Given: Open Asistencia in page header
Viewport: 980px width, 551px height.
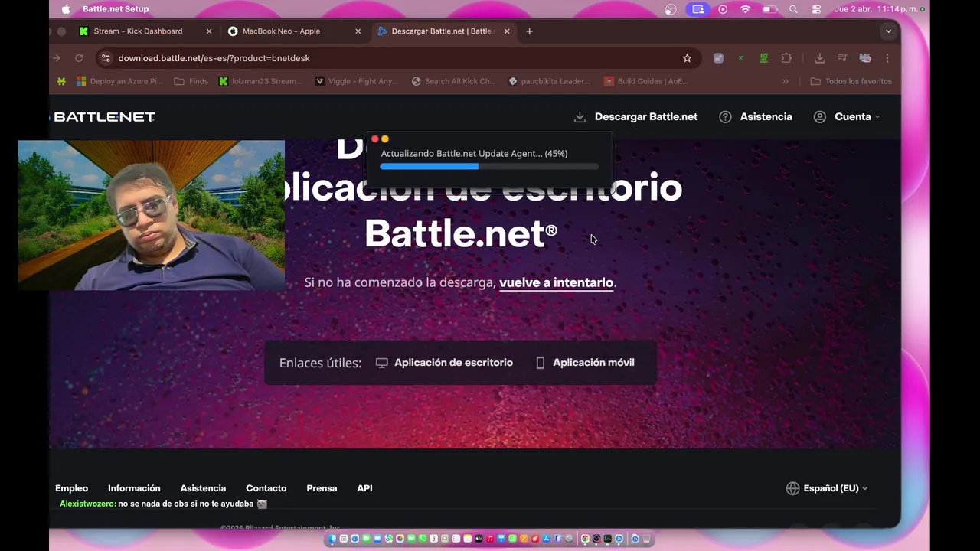Looking at the screenshot, I should 756,117.
